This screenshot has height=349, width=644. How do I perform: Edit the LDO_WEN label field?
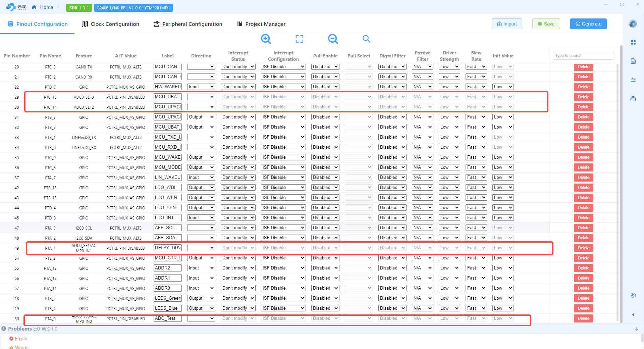(x=167, y=198)
